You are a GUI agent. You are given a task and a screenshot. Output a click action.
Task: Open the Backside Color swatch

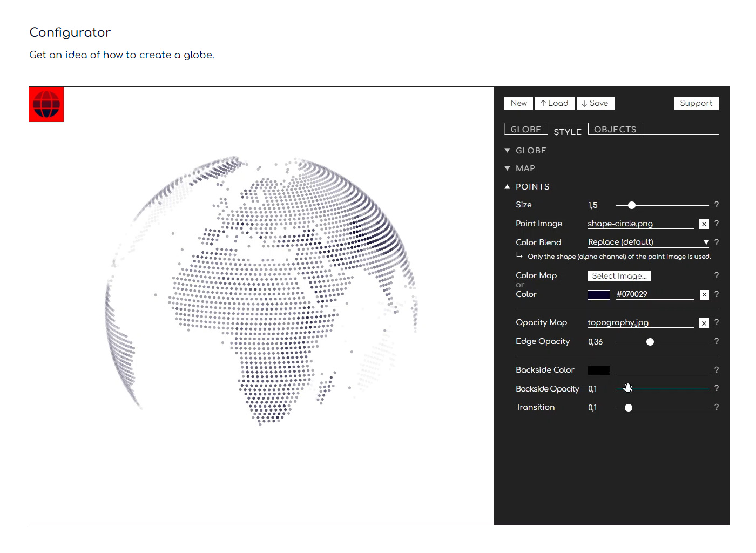tap(598, 370)
